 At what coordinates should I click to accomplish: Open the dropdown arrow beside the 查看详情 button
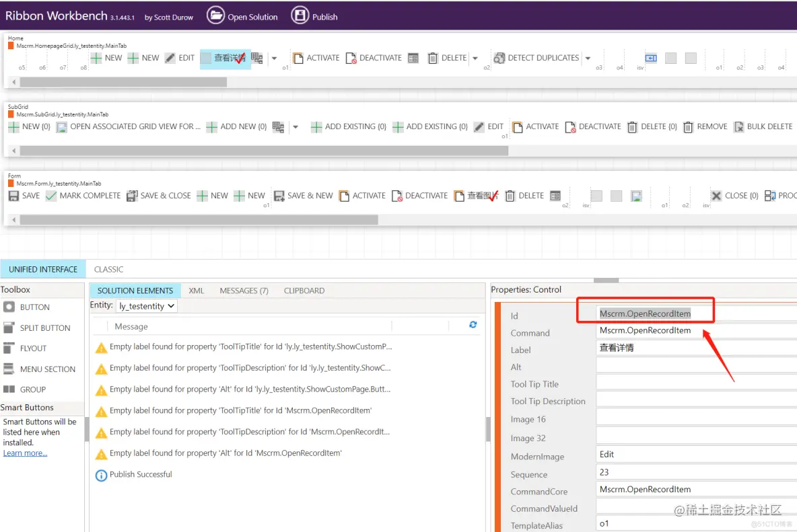tap(274, 58)
